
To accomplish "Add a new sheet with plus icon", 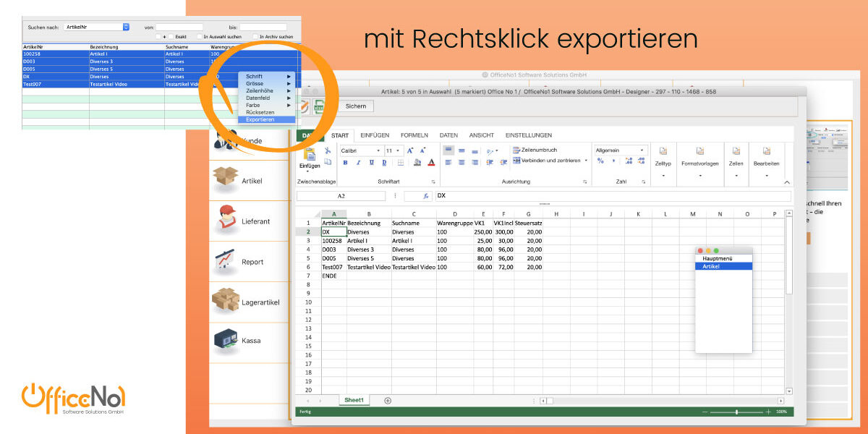I will click(x=387, y=400).
